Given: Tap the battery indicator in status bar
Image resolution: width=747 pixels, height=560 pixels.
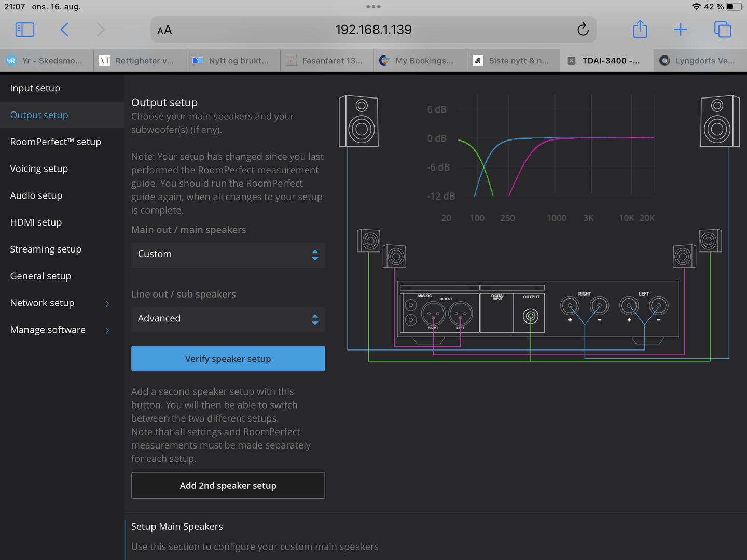Looking at the screenshot, I should coord(734,7).
